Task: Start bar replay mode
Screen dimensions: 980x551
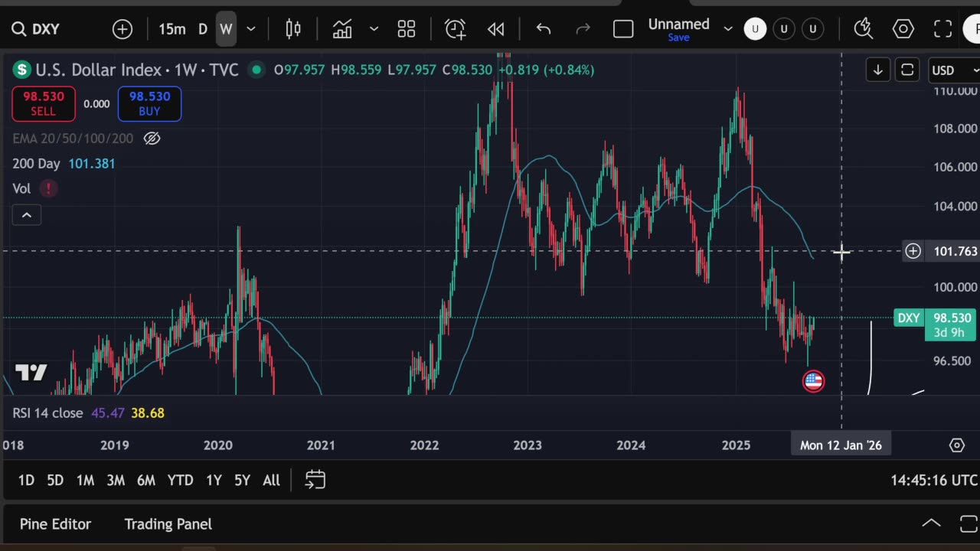Action: (x=496, y=29)
